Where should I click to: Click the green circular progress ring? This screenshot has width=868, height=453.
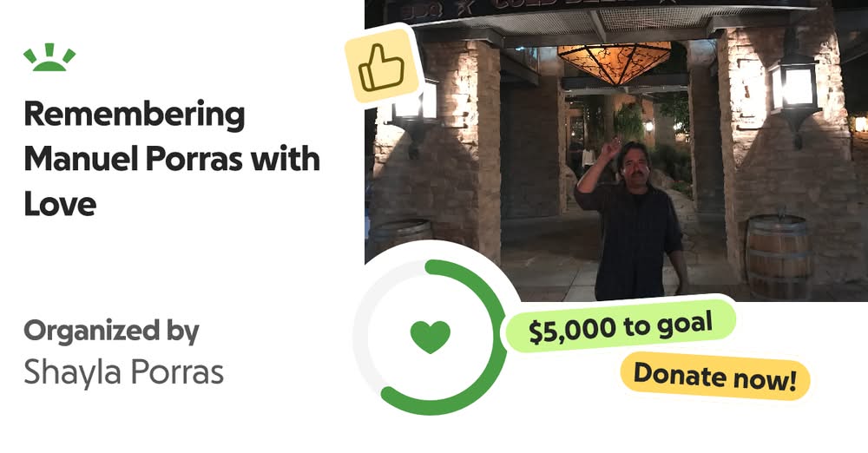(x=431, y=337)
